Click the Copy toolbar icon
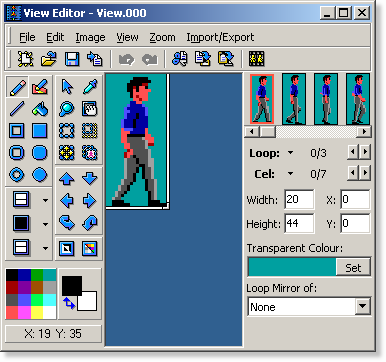The image size is (386, 362). pyautogui.click(x=203, y=59)
